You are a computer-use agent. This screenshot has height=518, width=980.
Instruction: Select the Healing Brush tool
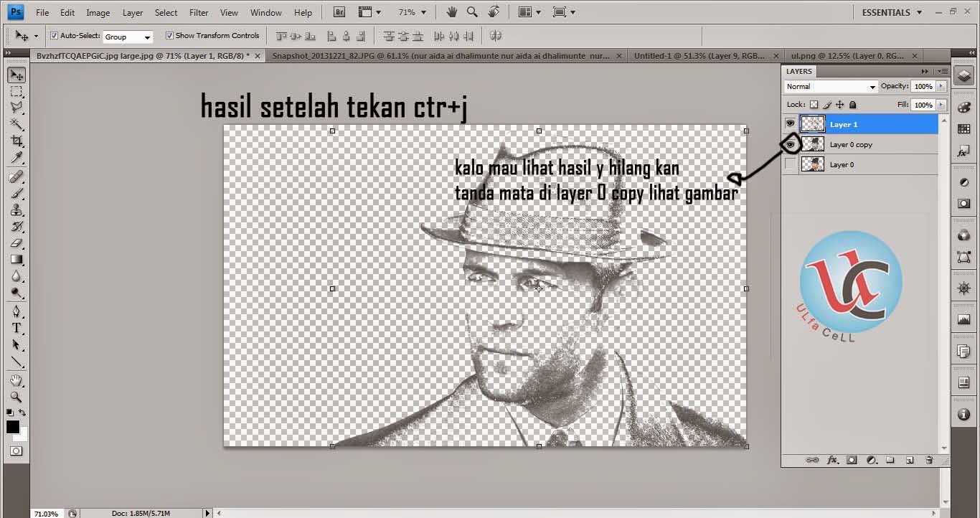17,176
